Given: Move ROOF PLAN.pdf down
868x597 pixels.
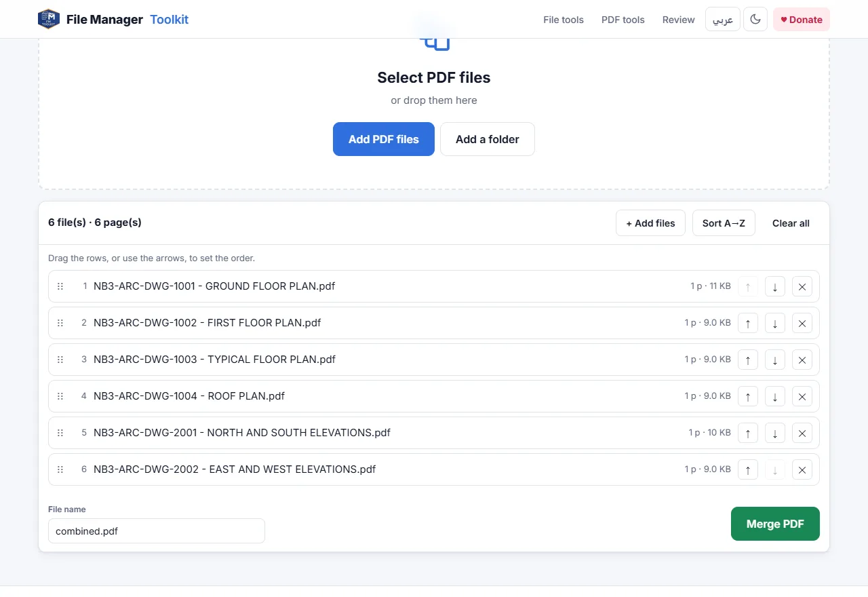Looking at the screenshot, I should 775,396.
